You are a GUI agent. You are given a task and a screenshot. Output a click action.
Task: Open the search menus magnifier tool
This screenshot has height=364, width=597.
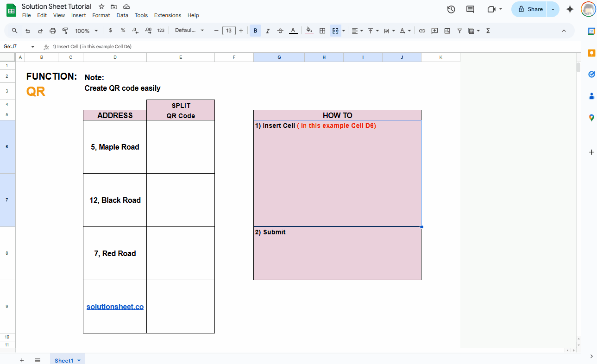coord(15,31)
